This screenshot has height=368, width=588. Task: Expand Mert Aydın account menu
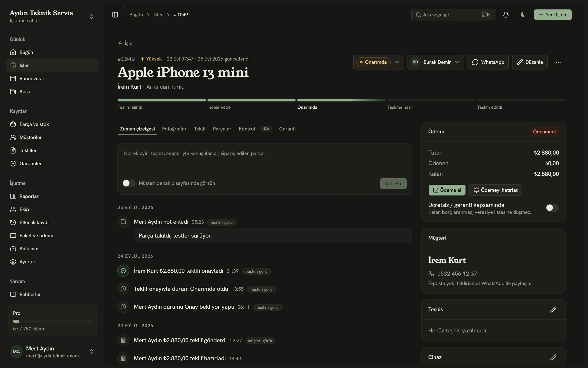pos(52,352)
